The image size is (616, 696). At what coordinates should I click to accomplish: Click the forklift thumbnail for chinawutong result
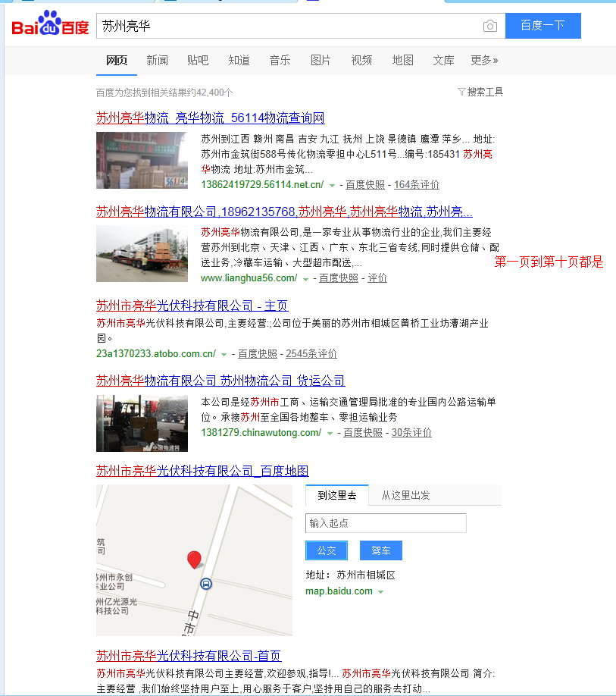(142, 423)
